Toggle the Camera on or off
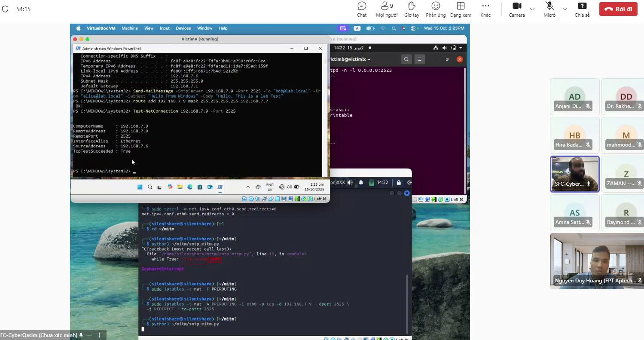The width and height of the screenshot is (644, 340). (x=516, y=9)
